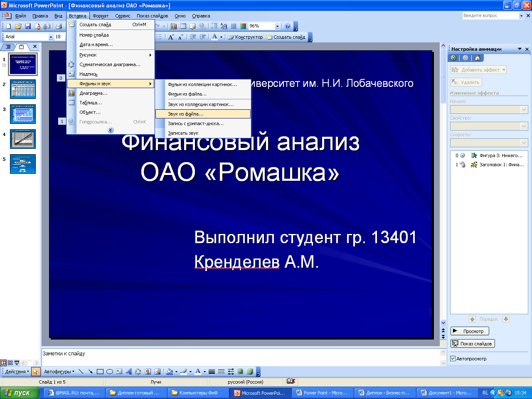Open the Показ слайдов menu
Screen dimensions: 532x399
(x=153, y=16)
